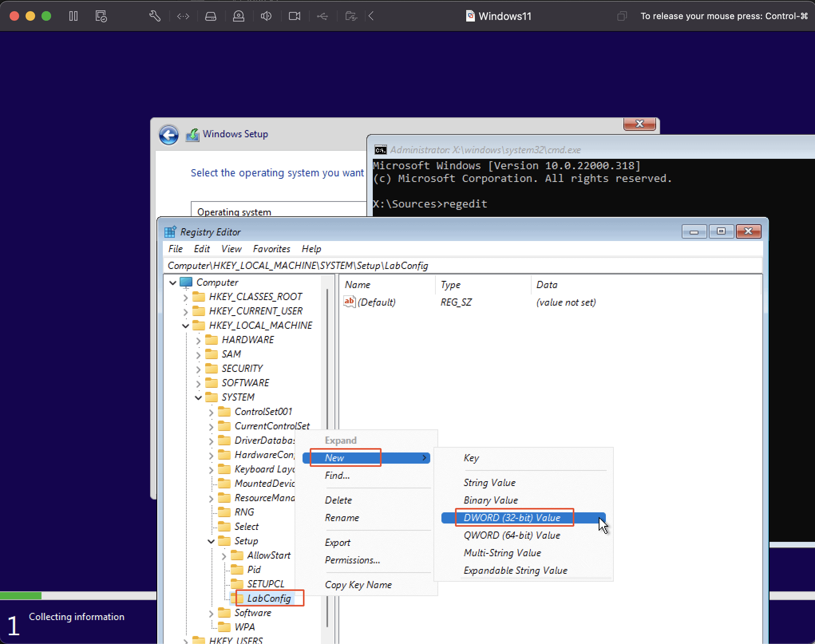Screen dimensions: 815x644
Task: Click the SOFTWARE folder icon
Action: pyautogui.click(x=211, y=383)
